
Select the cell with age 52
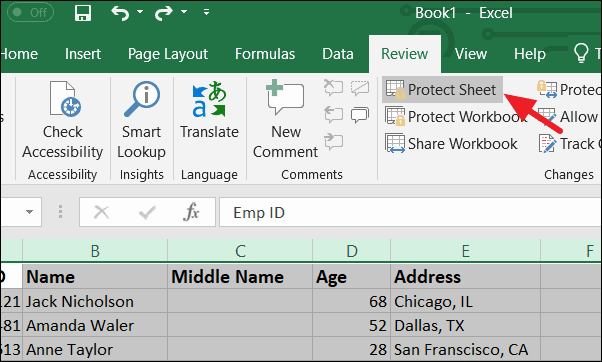[x=352, y=326]
